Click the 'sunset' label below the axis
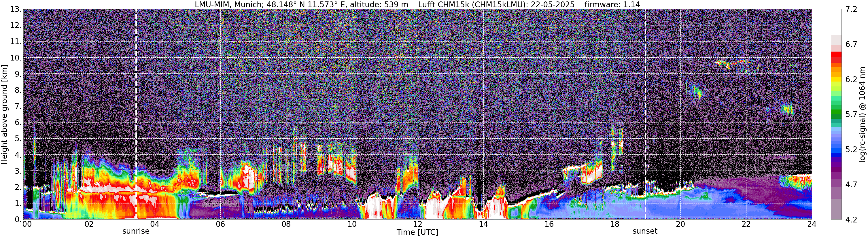 click(x=645, y=231)
